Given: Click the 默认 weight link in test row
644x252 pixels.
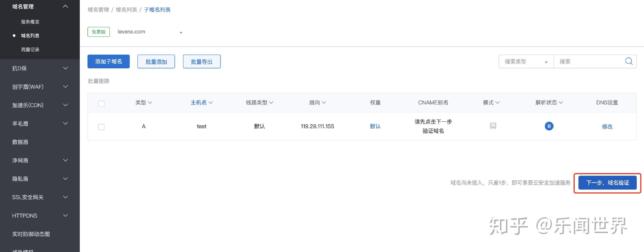Looking at the screenshot, I should pos(375,126).
